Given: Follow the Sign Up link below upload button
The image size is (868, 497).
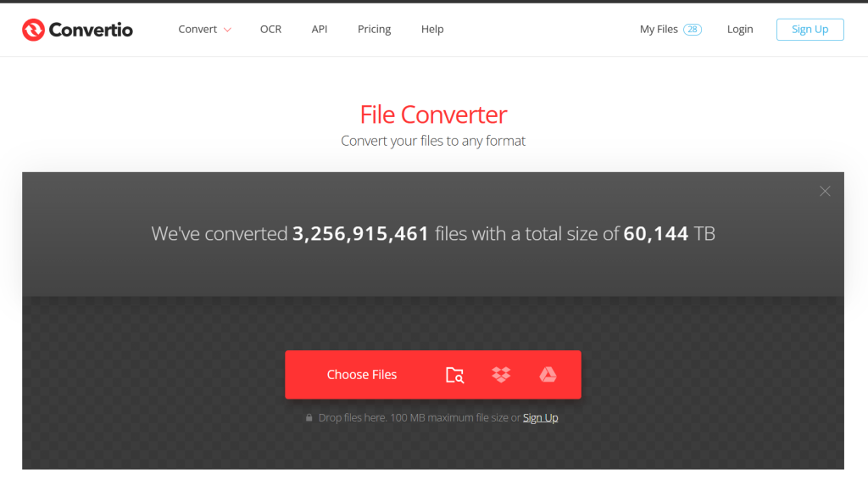Looking at the screenshot, I should [x=540, y=418].
